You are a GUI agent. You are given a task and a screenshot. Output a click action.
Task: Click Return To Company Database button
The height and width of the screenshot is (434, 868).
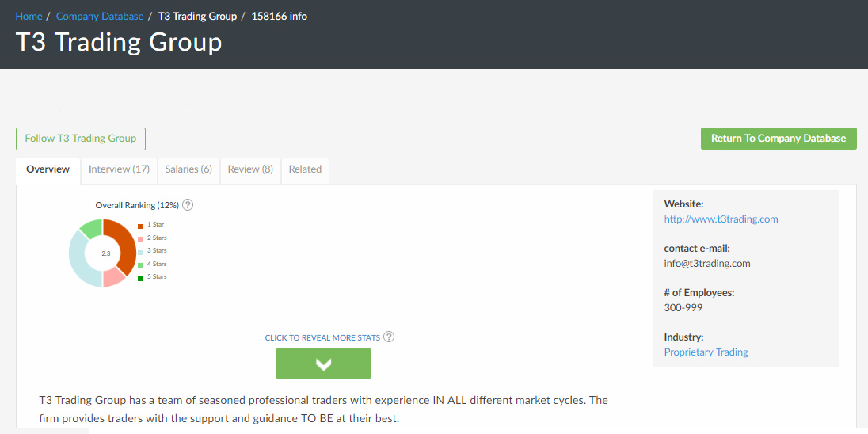pos(779,139)
